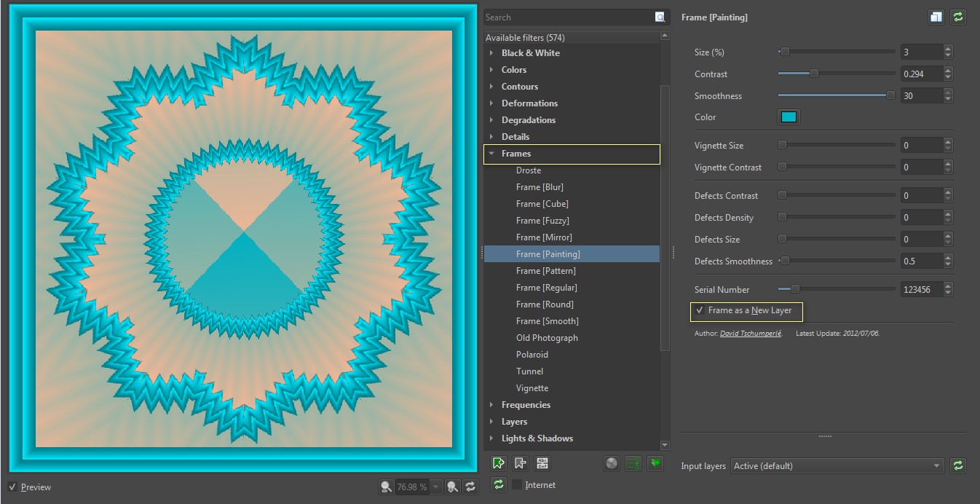This screenshot has width=980, height=504.
Task: Click the green checklist selection icon
Action: coord(633,463)
